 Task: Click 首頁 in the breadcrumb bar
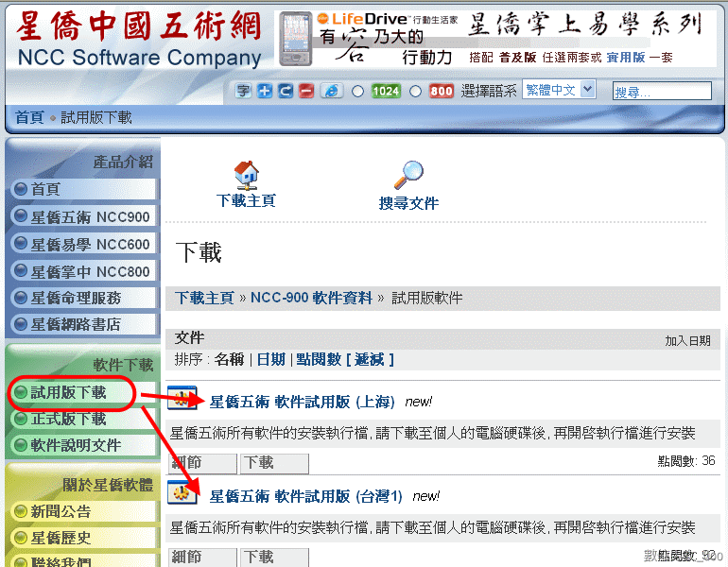[29, 117]
